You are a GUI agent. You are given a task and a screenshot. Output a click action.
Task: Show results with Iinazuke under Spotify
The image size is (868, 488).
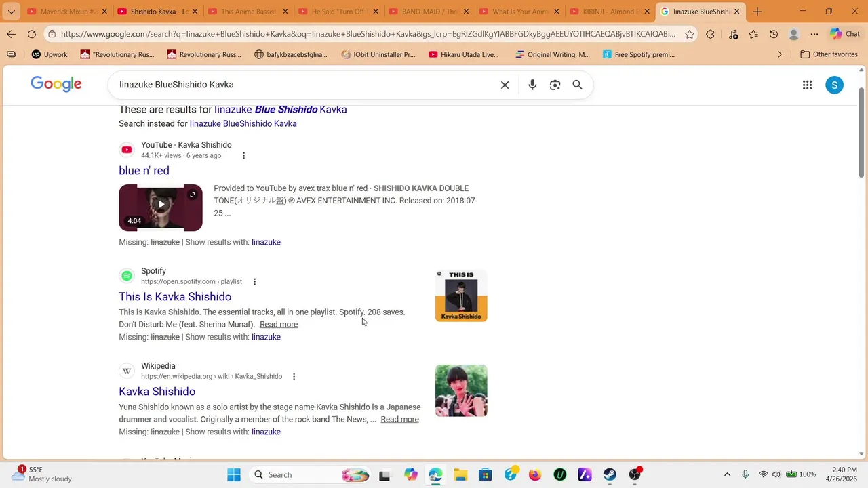(x=266, y=338)
